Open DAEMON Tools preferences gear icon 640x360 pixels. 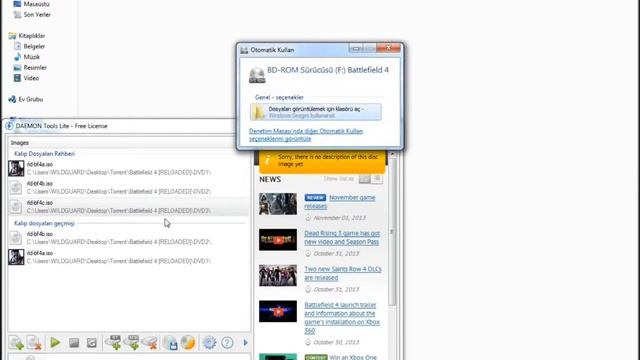(x=209, y=342)
